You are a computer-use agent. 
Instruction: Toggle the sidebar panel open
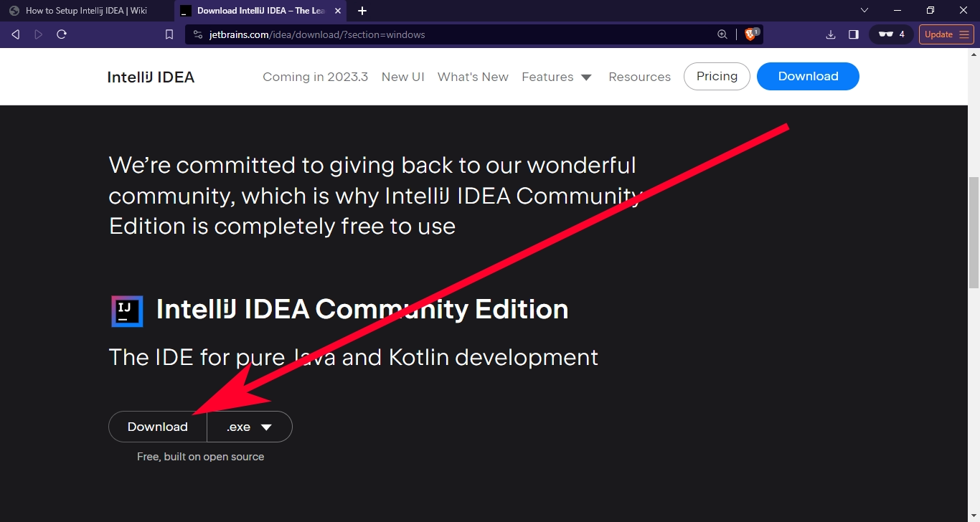tap(853, 34)
